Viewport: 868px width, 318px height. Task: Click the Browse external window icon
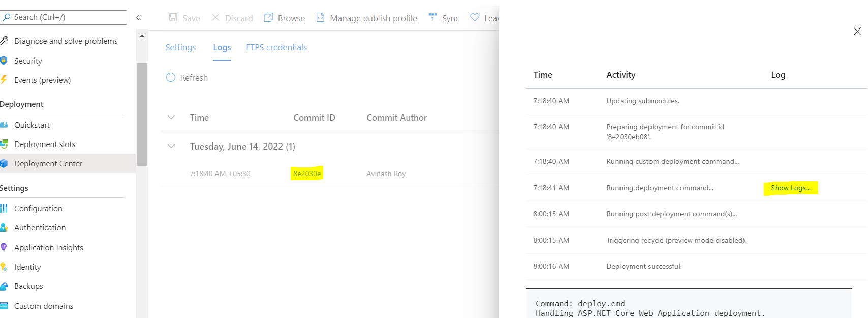pyautogui.click(x=268, y=18)
